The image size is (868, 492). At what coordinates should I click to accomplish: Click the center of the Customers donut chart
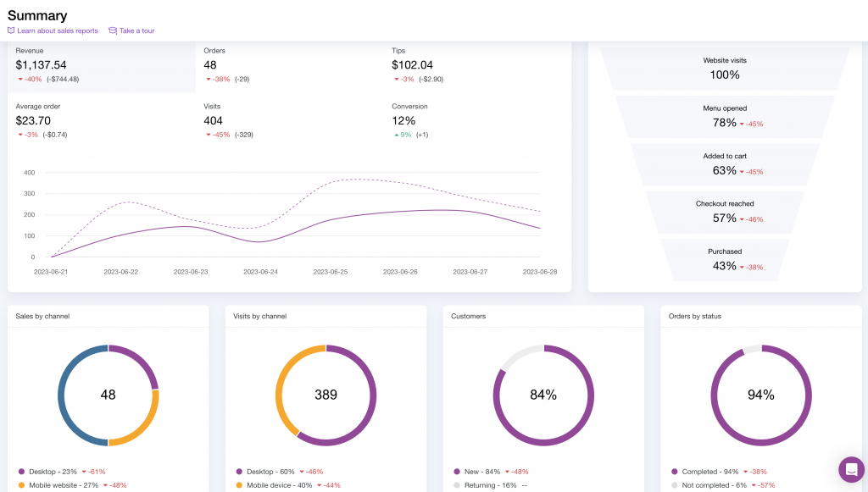[x=543, y=395]
